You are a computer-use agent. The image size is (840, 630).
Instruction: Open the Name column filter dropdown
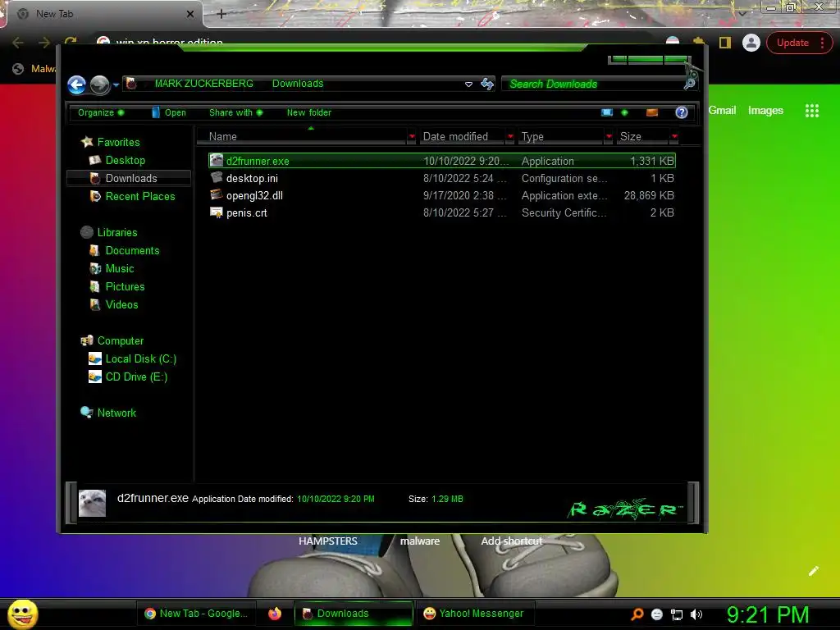(412, 137)
